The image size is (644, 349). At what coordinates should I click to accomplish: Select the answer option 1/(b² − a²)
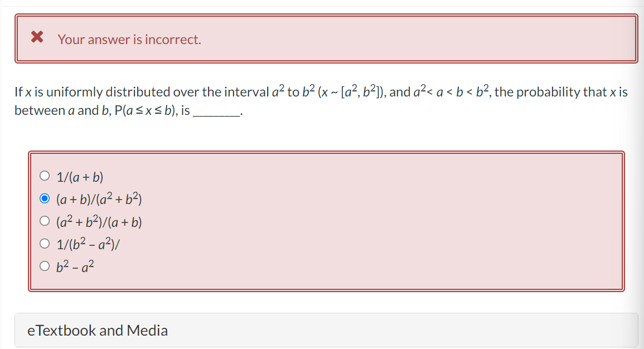coord(43,242)
